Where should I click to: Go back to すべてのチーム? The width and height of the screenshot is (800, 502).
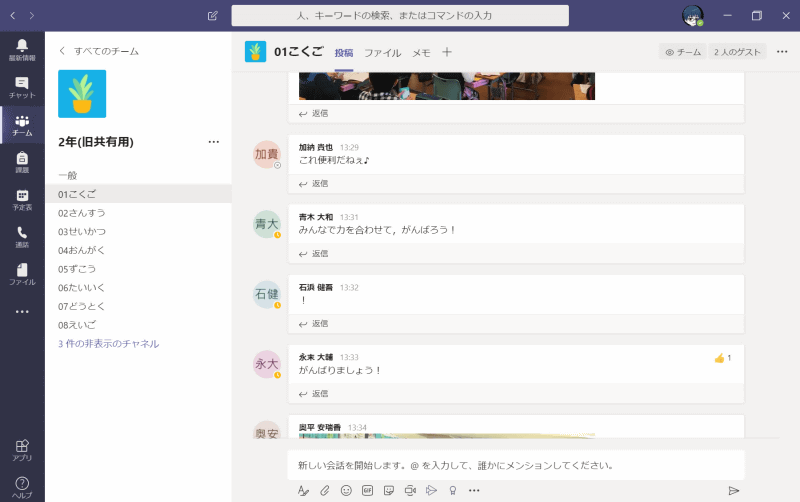pyautogui.click(x=99, y=51)
